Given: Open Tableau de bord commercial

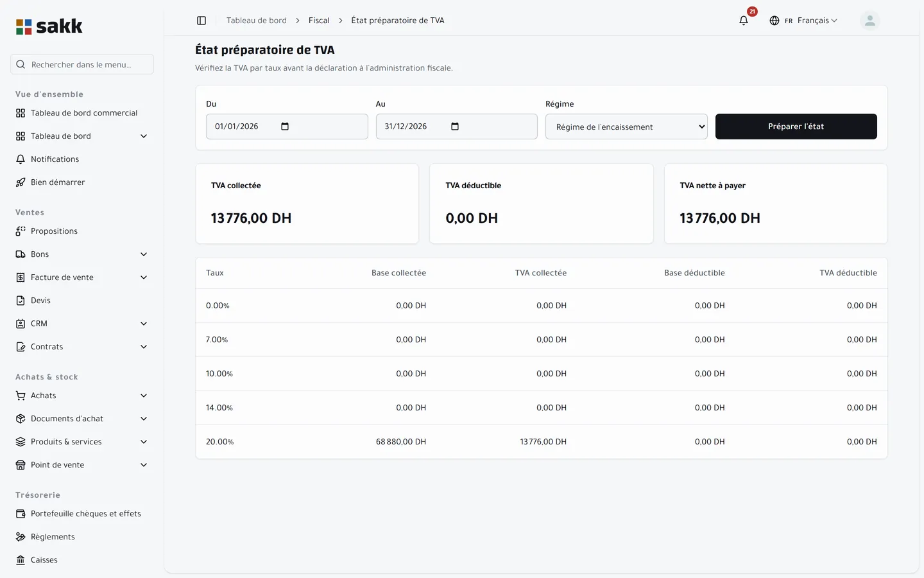Looking at the screenshot, I should click(82, 113).
